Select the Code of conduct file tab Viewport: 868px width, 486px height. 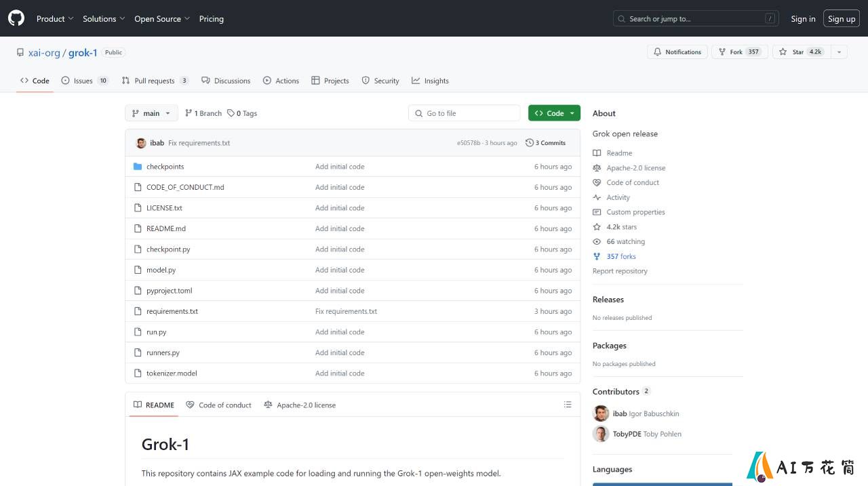pos(218,405)
